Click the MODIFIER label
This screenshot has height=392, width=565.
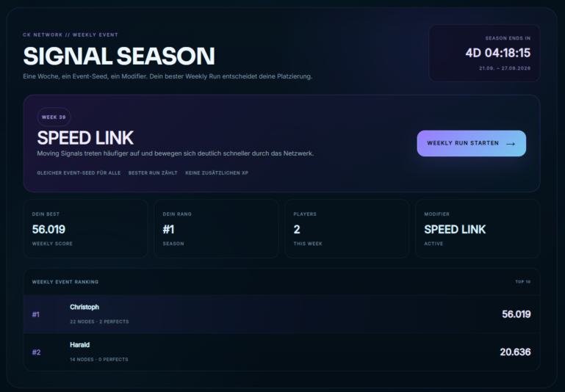click(x=436, y=214)
